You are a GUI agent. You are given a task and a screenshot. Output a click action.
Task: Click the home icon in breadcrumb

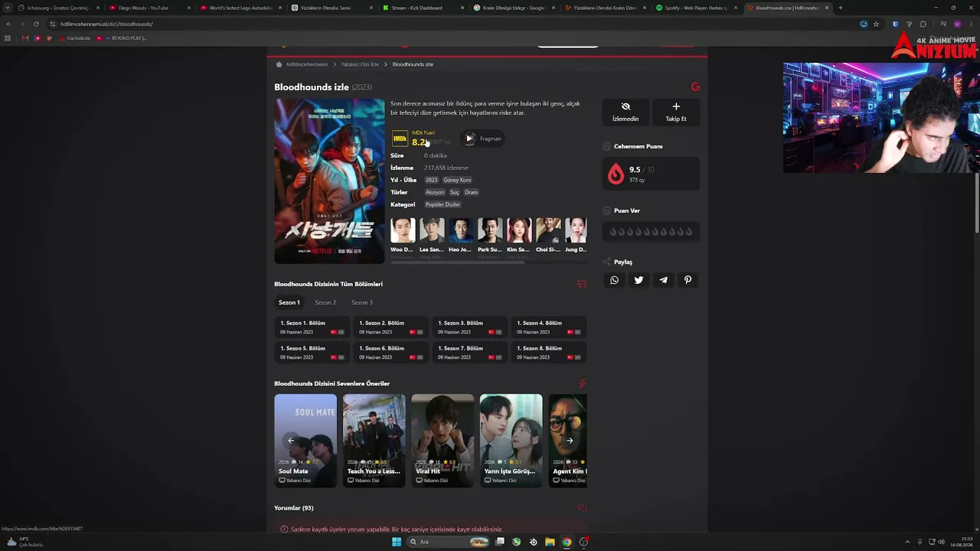click(279, 64)
